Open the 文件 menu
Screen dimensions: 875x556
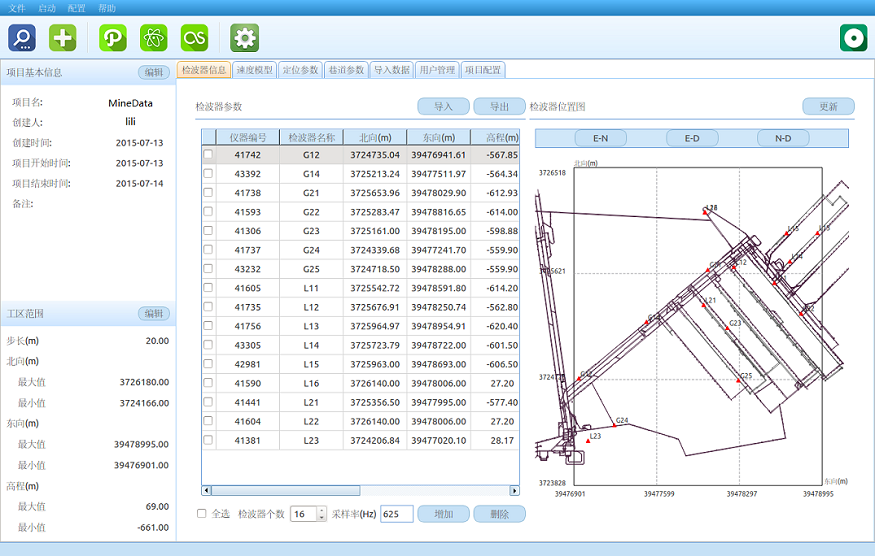coord(16,7)
